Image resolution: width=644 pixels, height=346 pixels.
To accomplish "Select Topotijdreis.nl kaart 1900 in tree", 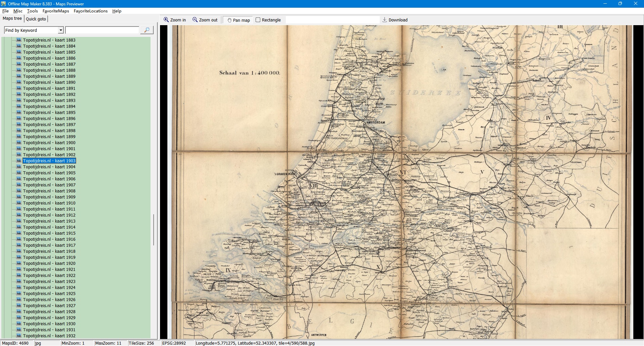I will (x=49, y=142).
